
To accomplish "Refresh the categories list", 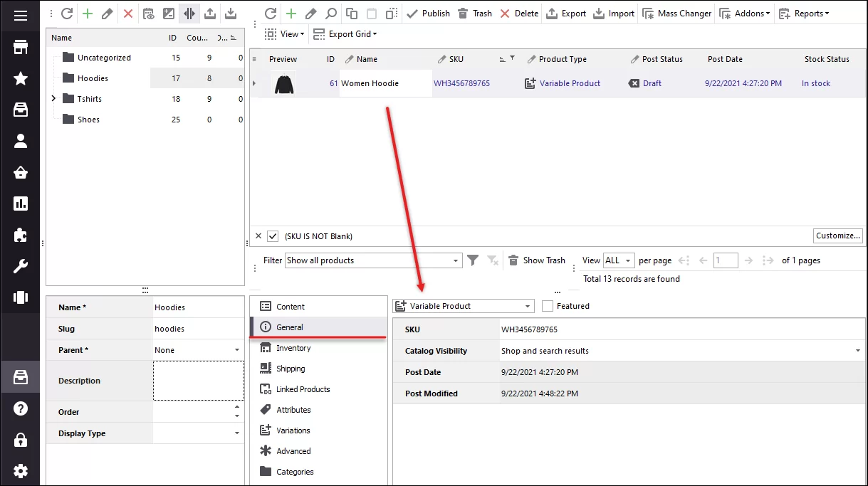I will pyautogui.click(x=66, y=12).
